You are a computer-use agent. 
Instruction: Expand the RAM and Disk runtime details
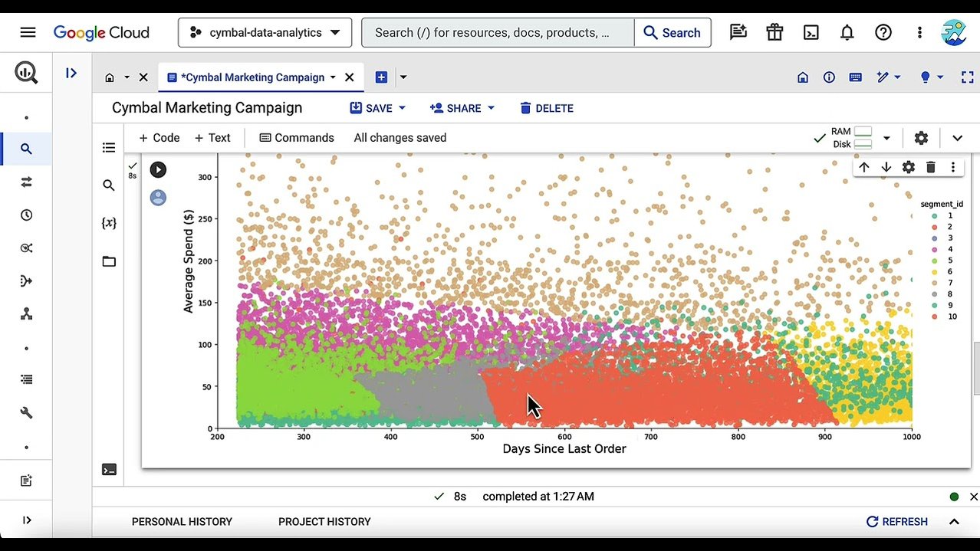coord(886,138)
